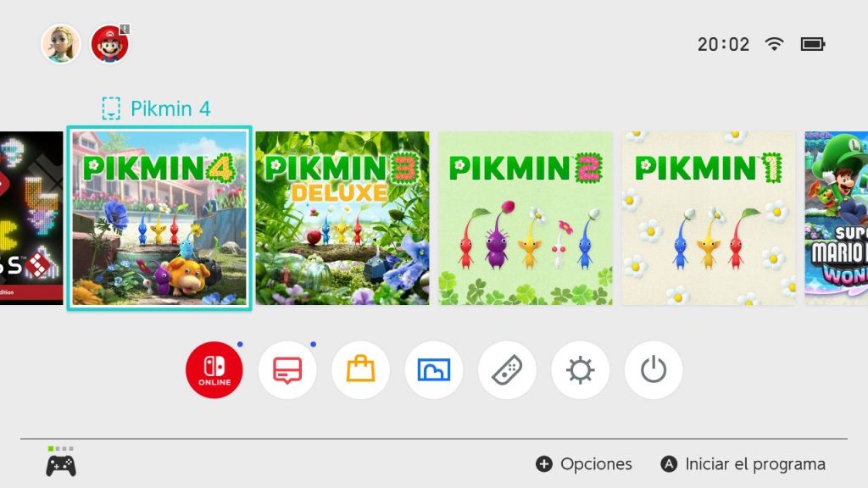Select the Pikmin 3 Deluxe game tile
This screenshot has width=868, height=488.
[342, 218]
